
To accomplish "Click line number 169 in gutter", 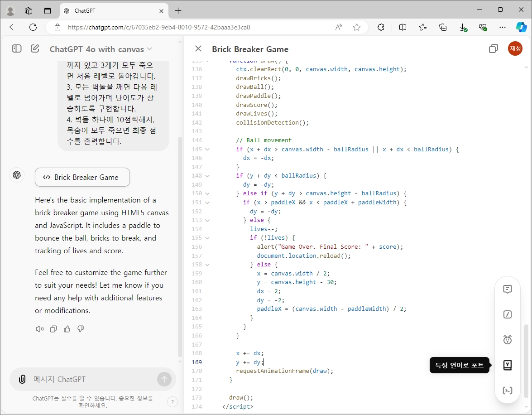I will [197, 362].
